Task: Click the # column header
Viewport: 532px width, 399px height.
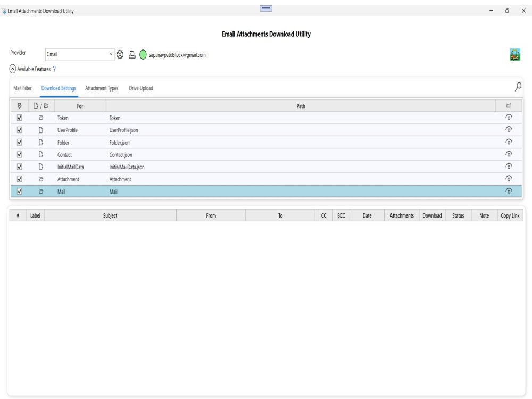Action: click(18, 215)
